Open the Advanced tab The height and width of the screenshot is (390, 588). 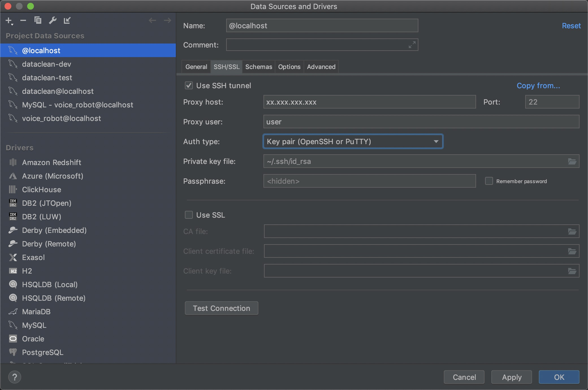(x=321, y=67)
